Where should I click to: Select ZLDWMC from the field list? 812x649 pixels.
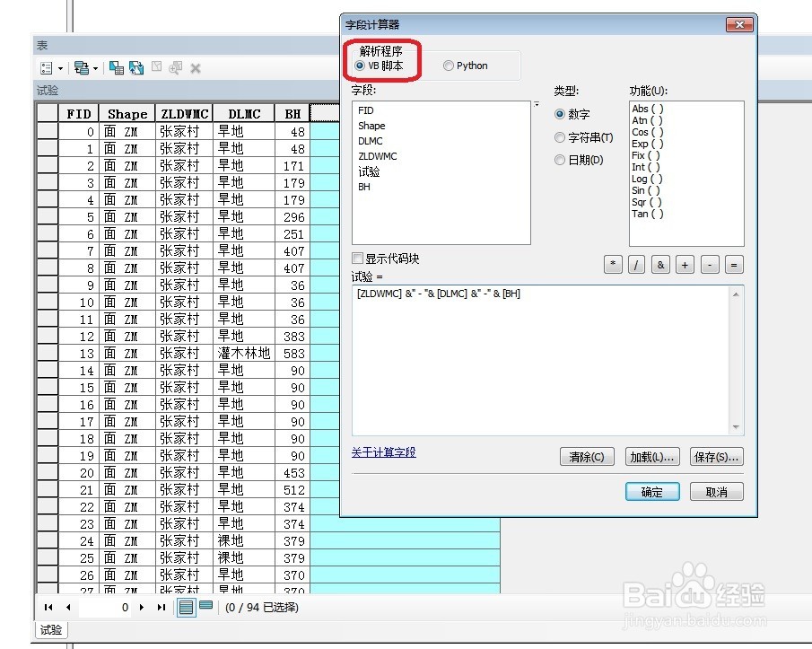[x=378, y=155]
